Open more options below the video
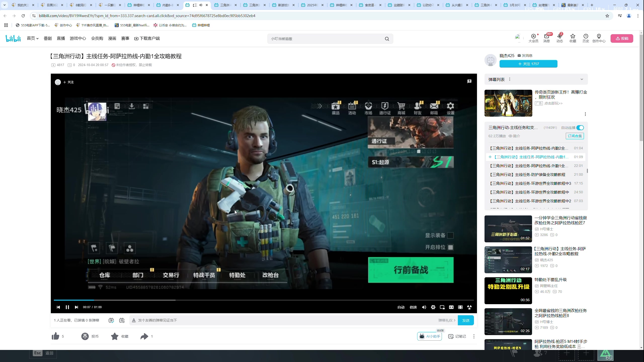The width and height of the screenshot is (644, 362). pos(474,336)
